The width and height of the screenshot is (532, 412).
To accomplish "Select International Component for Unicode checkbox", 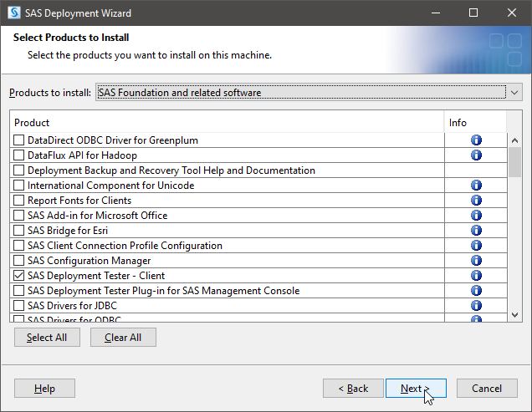I will pyautogui.click(x=18, y=186).
